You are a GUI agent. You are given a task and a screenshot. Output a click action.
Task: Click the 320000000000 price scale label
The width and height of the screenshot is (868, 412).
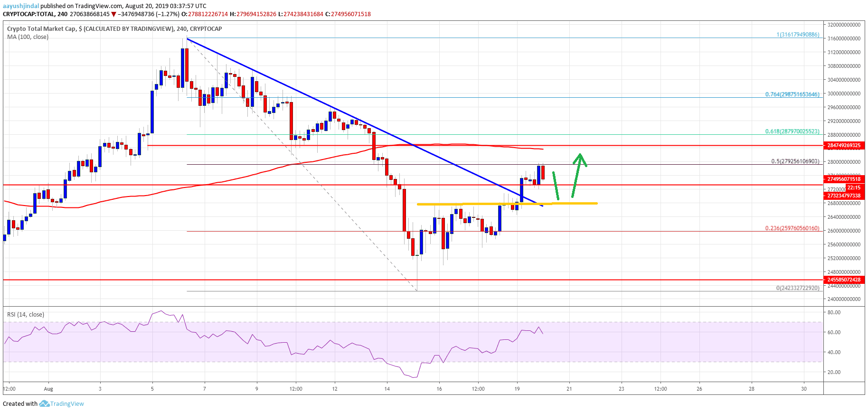pyautogui.click(x=844, y=25)
